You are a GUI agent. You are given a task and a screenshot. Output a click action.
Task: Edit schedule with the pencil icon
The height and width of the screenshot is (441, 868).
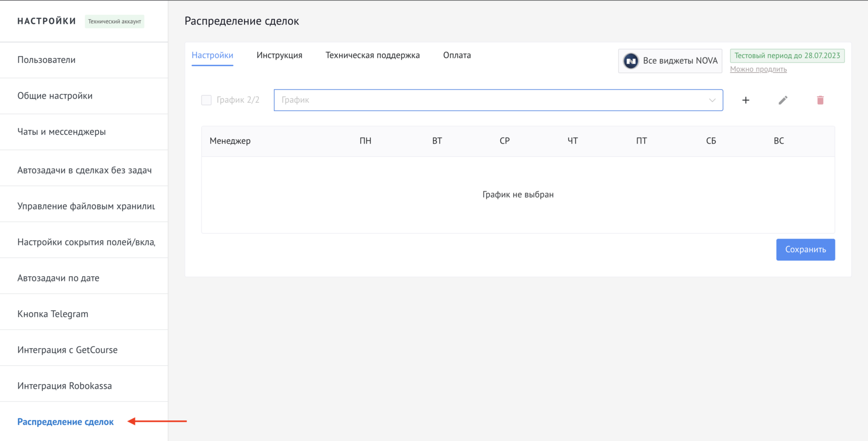click(x=783, y=100)
